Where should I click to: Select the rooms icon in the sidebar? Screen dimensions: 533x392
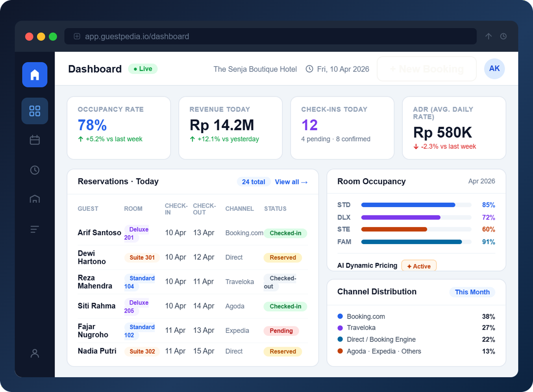pyautogui.click(x=35, y=199)
